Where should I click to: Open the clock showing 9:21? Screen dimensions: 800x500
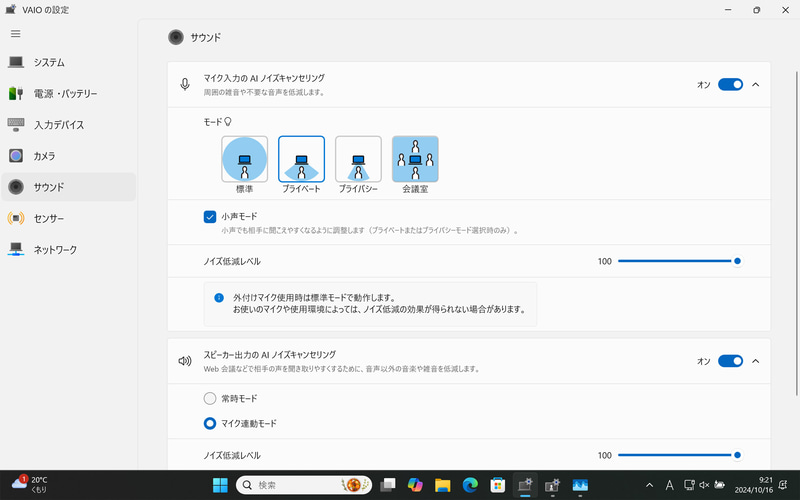pos(754,485)
